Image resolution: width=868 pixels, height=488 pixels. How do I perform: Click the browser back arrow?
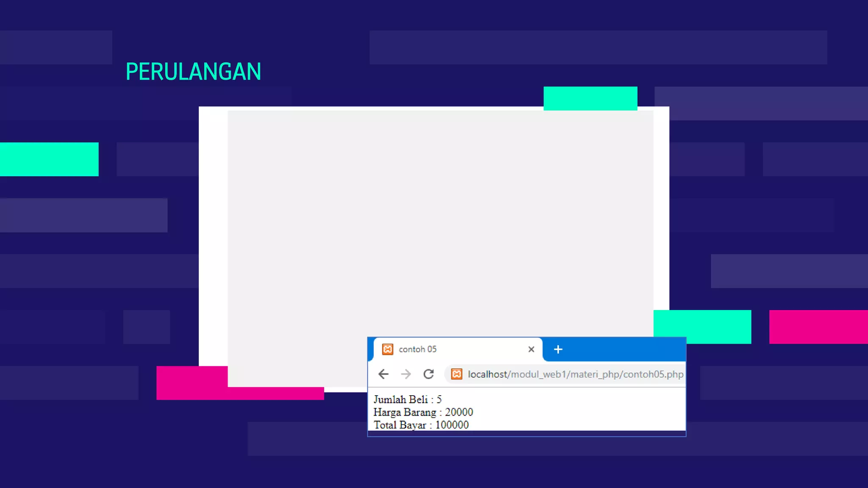pos(383,374)
